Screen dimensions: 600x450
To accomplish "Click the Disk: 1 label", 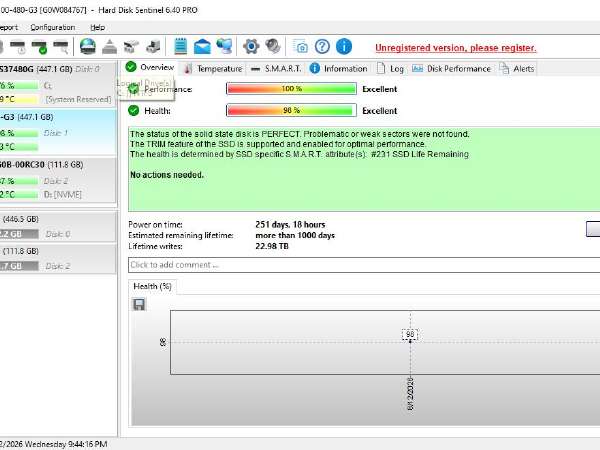I will pyautogui.click(x=56, y=133).
